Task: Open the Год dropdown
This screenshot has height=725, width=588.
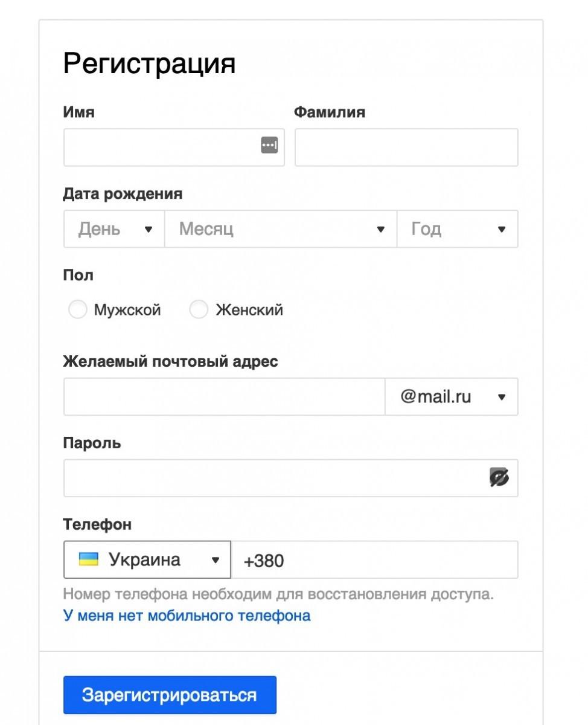Action: [457, 229]
